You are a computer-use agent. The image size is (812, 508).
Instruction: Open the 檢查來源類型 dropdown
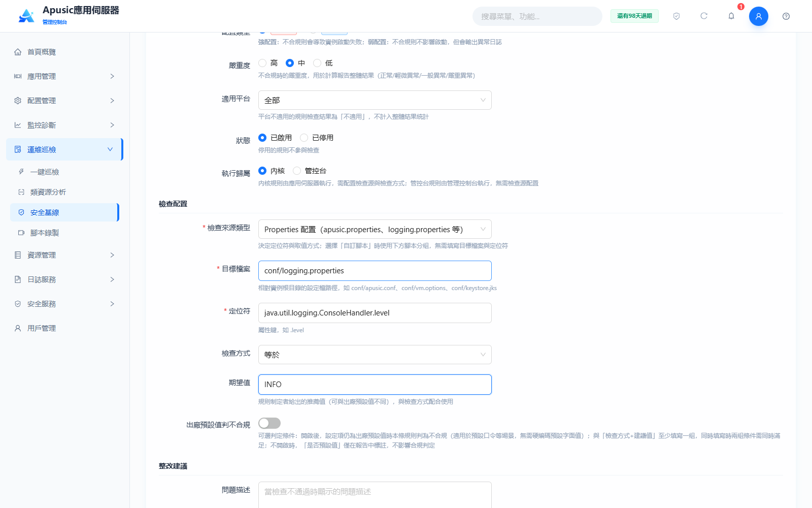tap(375, 229)
